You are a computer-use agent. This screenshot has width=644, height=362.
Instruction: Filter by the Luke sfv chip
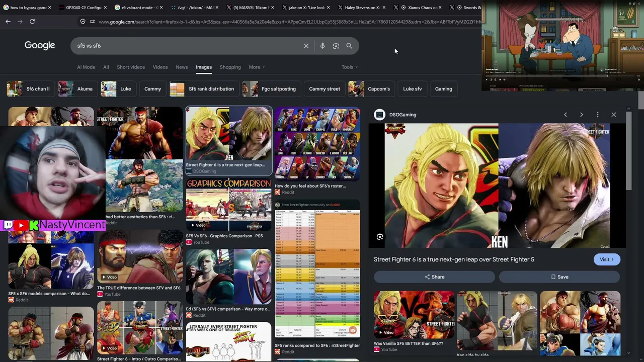[x=413, y=89]
